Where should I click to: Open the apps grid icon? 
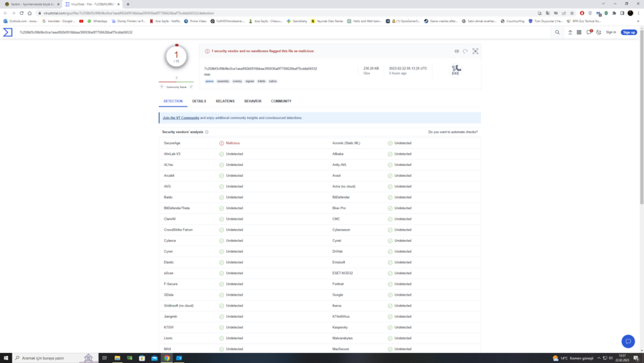point(579,32)
